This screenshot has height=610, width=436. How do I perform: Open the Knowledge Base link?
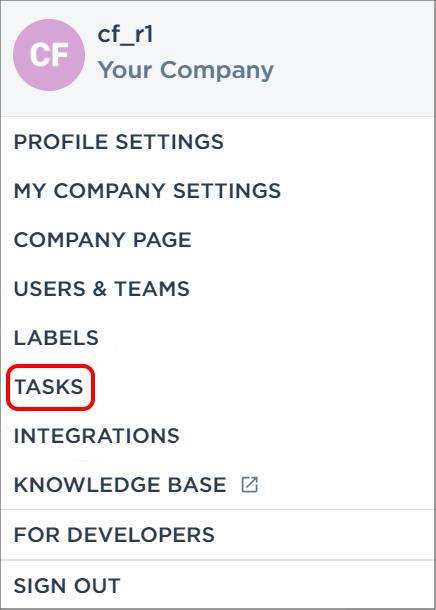(x=120, y=485)
